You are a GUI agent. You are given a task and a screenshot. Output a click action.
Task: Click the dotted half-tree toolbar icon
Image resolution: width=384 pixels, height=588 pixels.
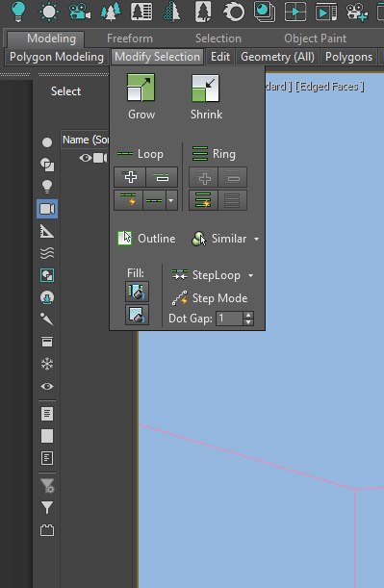(172, 12)
